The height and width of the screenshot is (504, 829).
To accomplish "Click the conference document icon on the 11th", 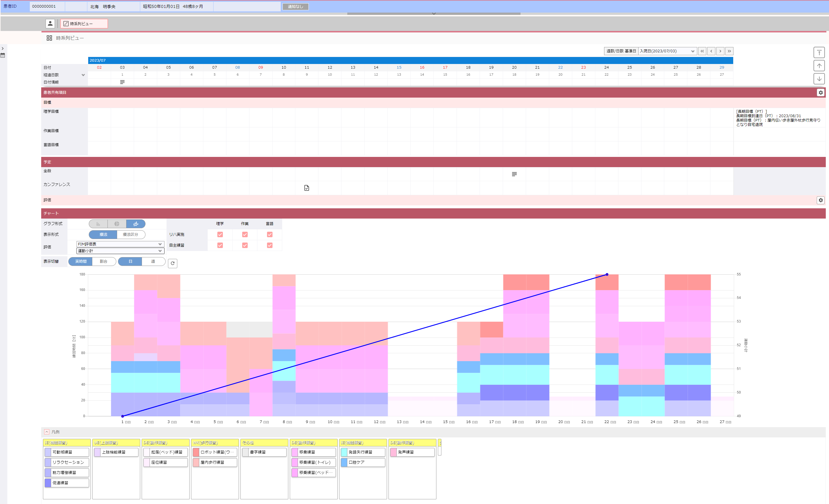I will (x=306, y=188).
